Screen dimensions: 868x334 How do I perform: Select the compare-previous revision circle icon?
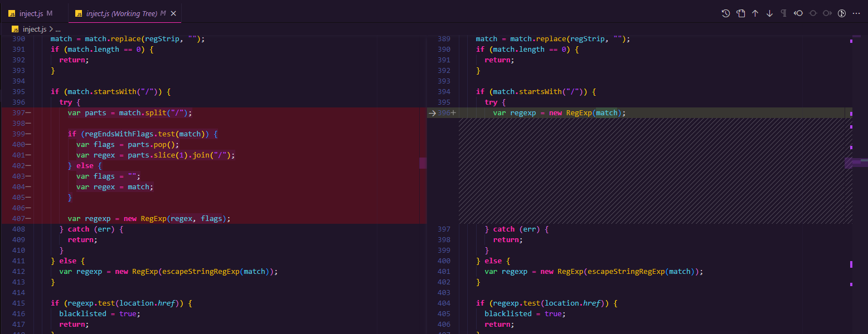click(798, 13)
